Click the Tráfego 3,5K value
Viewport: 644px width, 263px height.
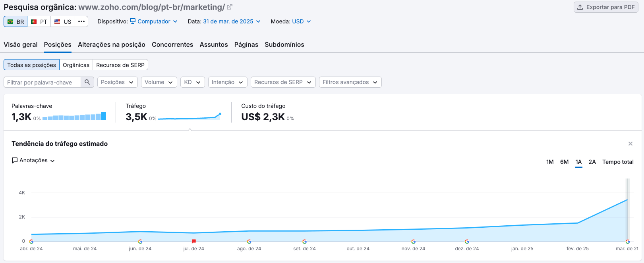coord(136,117)
